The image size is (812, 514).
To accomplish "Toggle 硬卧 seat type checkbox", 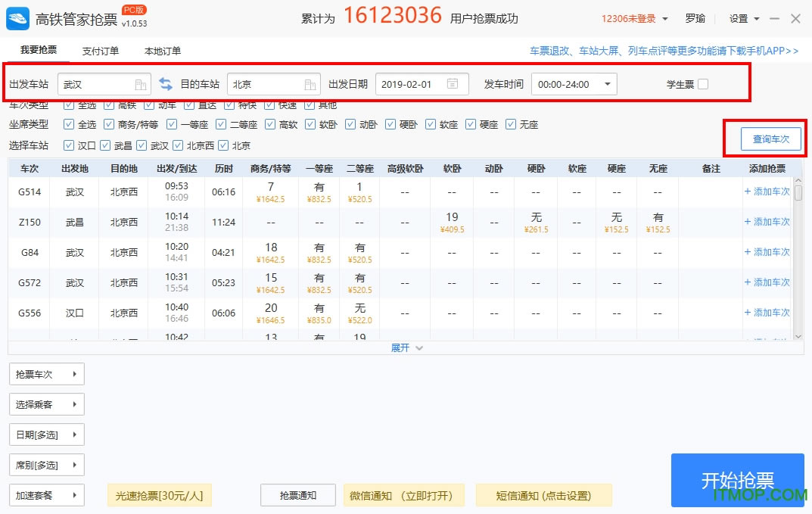I will pos(390,124).
